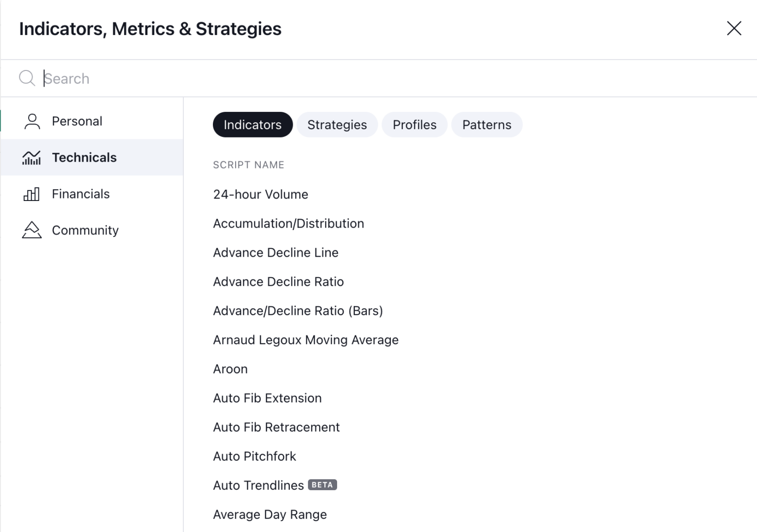Add the Accumulation/Distribution indicator

[288, 224]
